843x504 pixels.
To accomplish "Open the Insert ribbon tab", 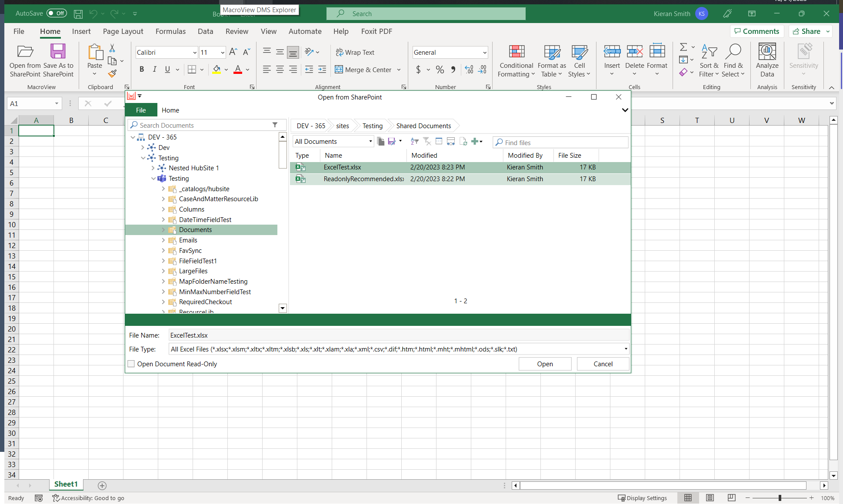I will click(81, 31).
